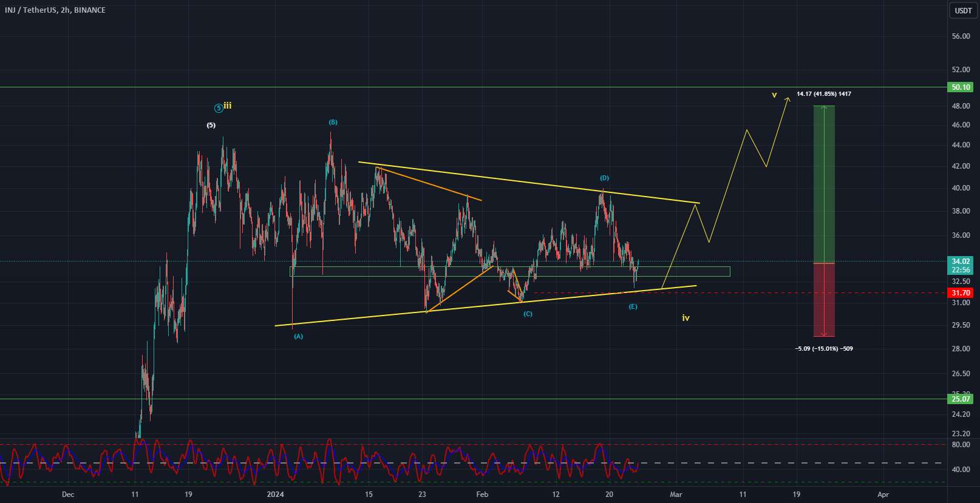Click the 80.00 oscillator scale value
This screenshot has width=980, height=503.
[x=961, y=445]
